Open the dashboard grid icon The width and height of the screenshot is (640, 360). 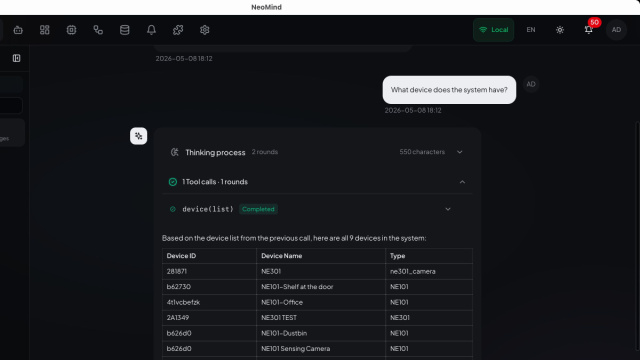(x=44, y=30)
